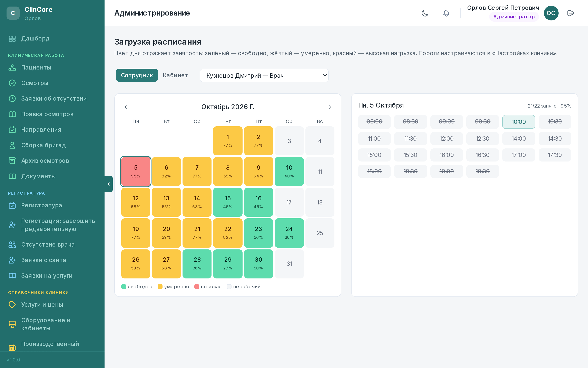Click version label v1.0.0
This screenshot has height=368, width=588.
point(13,360)
